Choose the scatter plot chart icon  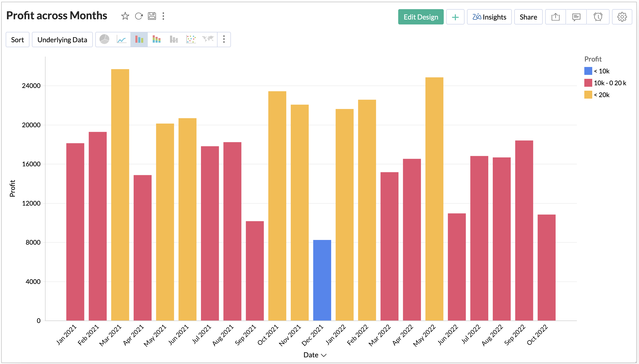tap(191, 39)
